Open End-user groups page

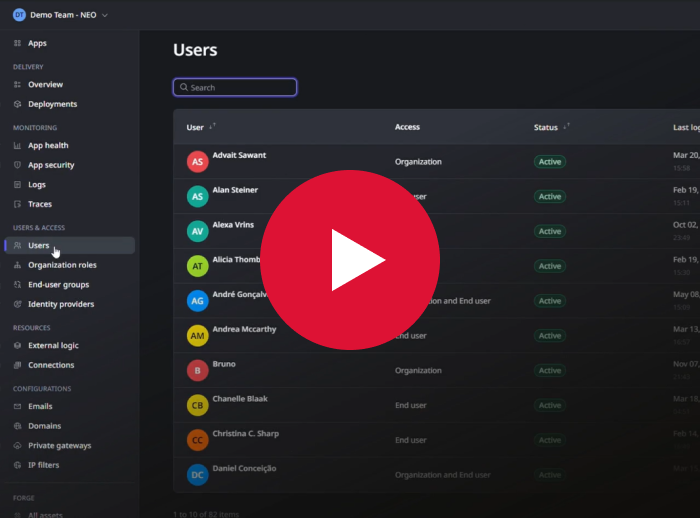coord(58,284)
